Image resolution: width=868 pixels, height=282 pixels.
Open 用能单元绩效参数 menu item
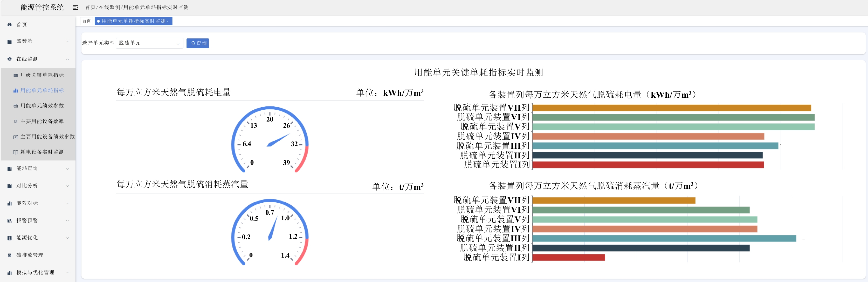point(42,106)
